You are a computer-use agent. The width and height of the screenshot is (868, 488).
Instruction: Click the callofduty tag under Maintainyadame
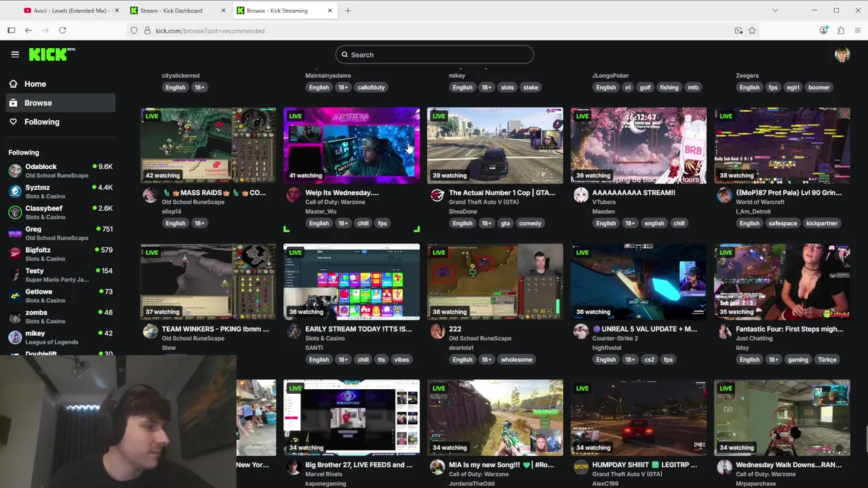[371, 87]
